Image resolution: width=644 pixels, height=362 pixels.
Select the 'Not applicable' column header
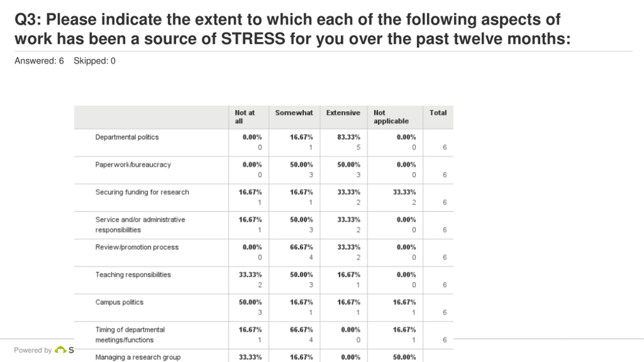coord(391,117)
